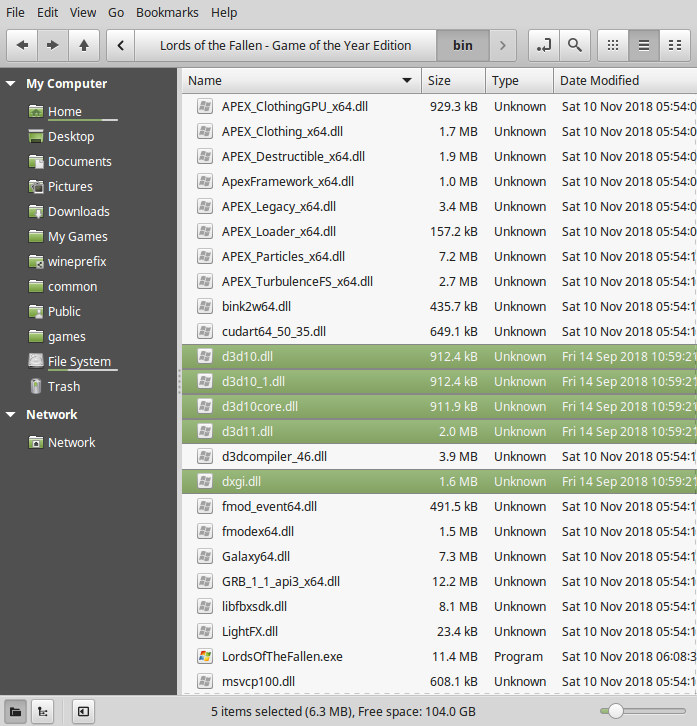
Task: Click the Name column sort arrow
Action: 407,81
